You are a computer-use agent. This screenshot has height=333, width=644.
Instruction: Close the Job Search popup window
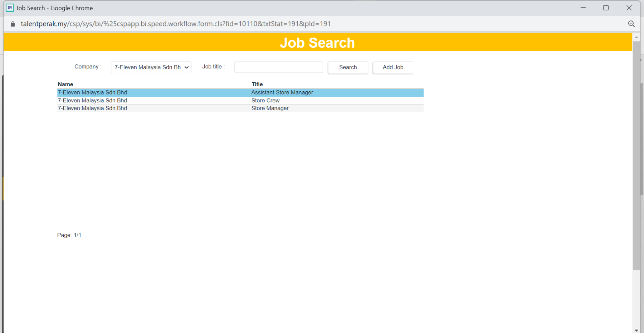point(629,8)
